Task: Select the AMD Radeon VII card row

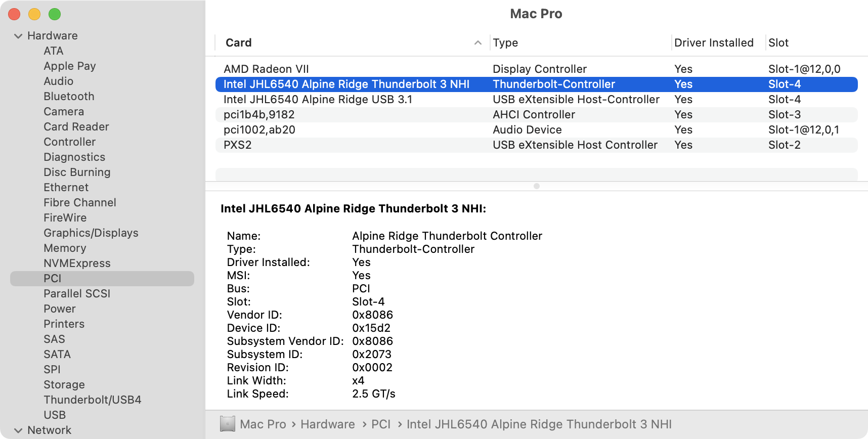Action: pos(537,69)
